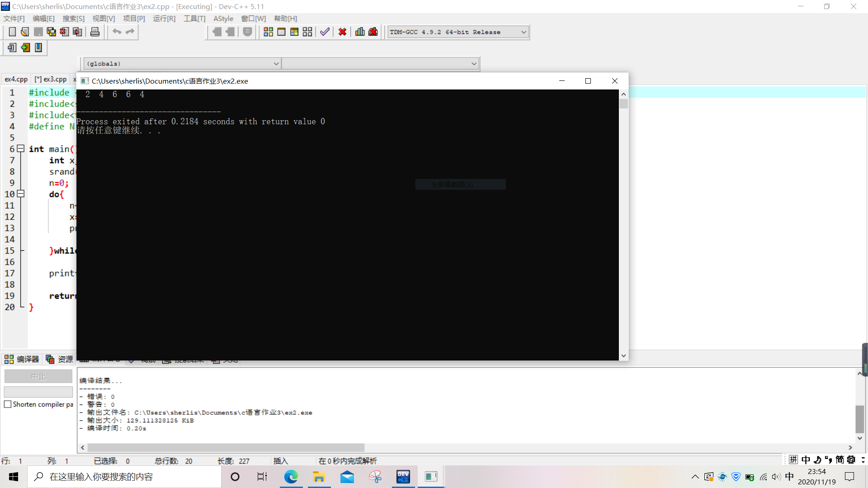This screenshot has height=488, width=868.
Task: Click the syntax check checkmark icon
Action: [x=325, y=32]
